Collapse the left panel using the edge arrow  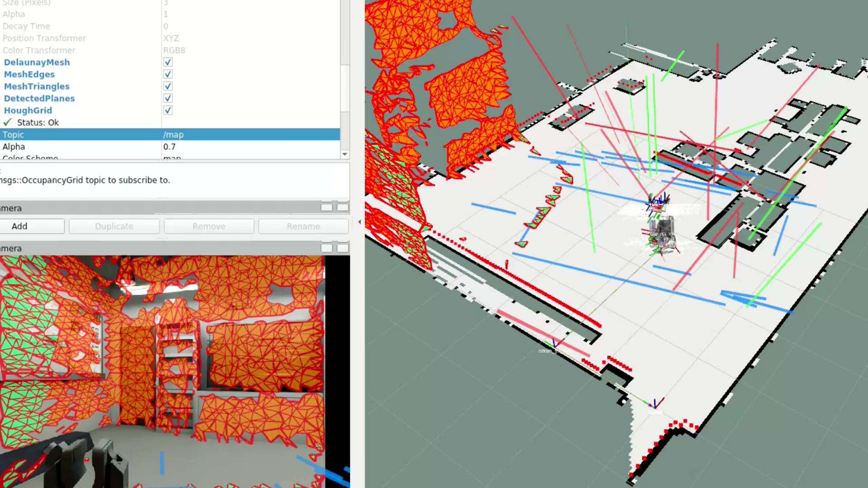(359, 222)
